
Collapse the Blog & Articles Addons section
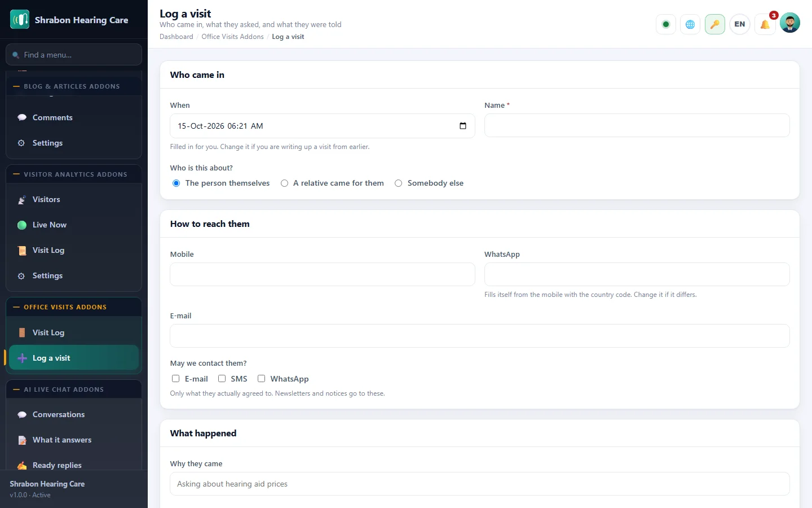click(74, 86)
